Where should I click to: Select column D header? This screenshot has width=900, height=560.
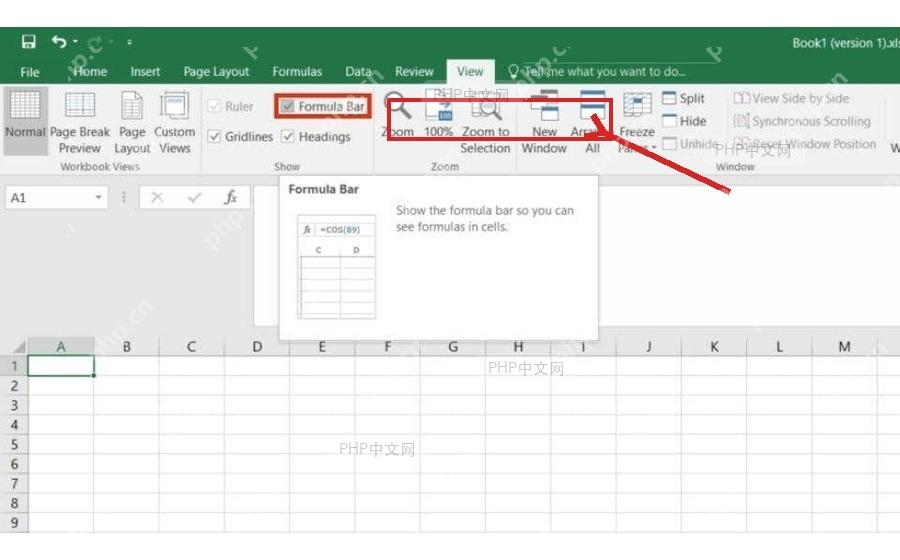click(257, 347)
